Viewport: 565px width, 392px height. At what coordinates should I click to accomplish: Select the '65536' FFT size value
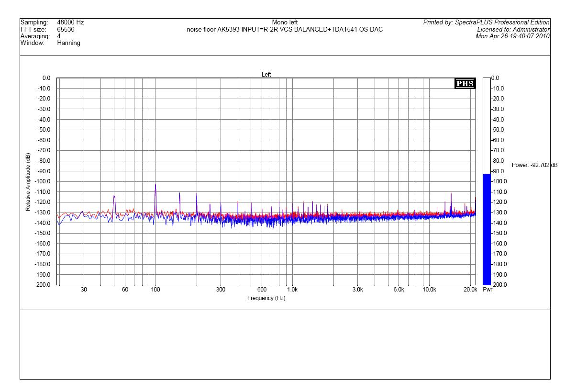point(66,29)
